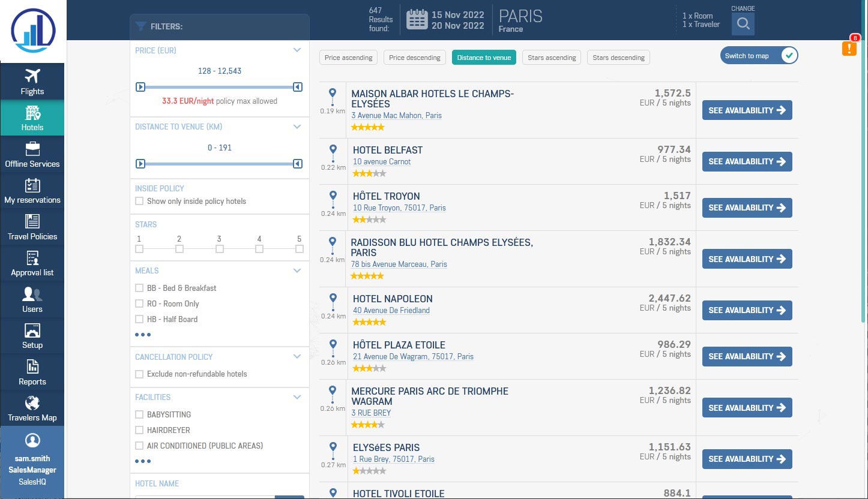The height and width of the screenshot is (499, 868).
Task: Open the Flights airplane icon
Action: [32, 77]
